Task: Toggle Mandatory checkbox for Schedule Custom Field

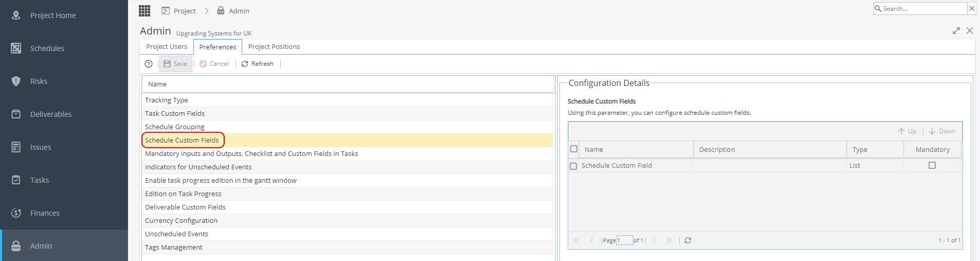Action: (932, 165)
